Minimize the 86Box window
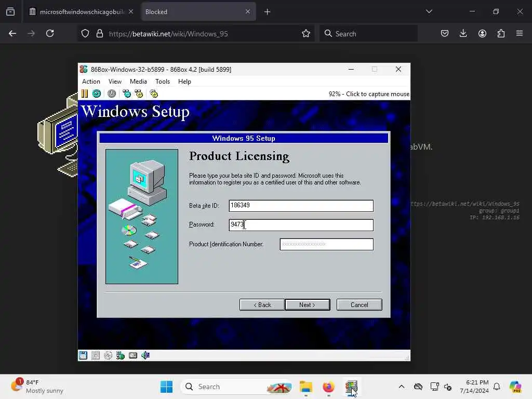The width and height of the screenshot is (532, 399). coord(351,69)
